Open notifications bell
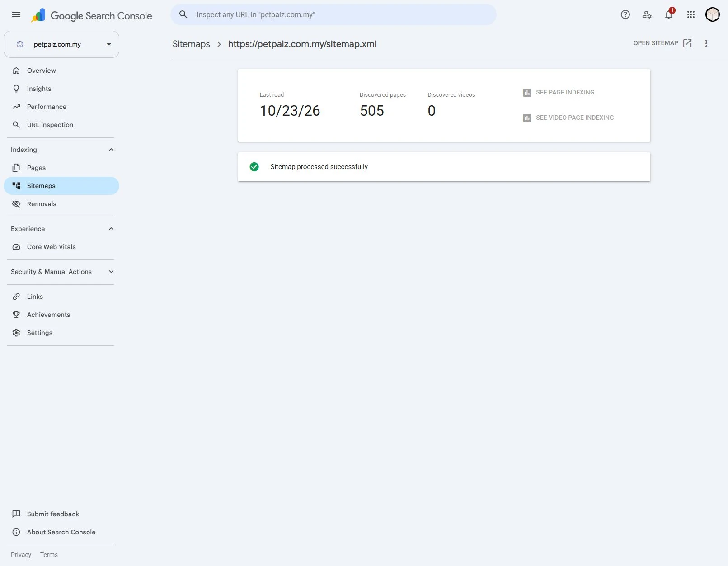728x566 pixels. [x=669, y=14]
